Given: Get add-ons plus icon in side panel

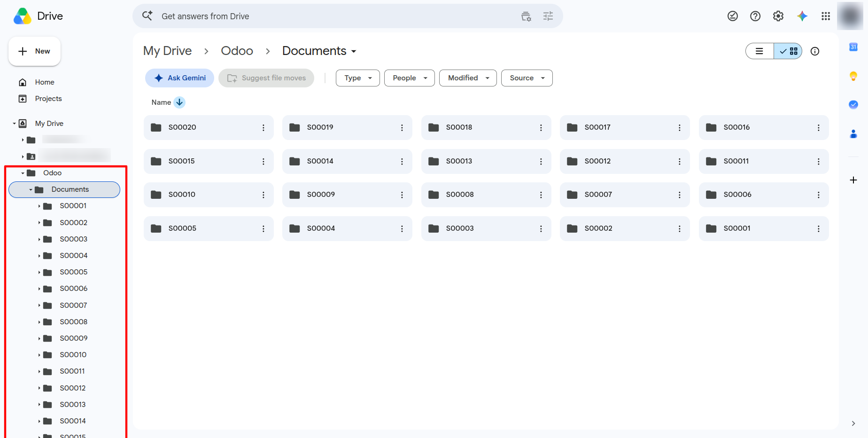Looking at the screenshot, I should pos(853,180).
